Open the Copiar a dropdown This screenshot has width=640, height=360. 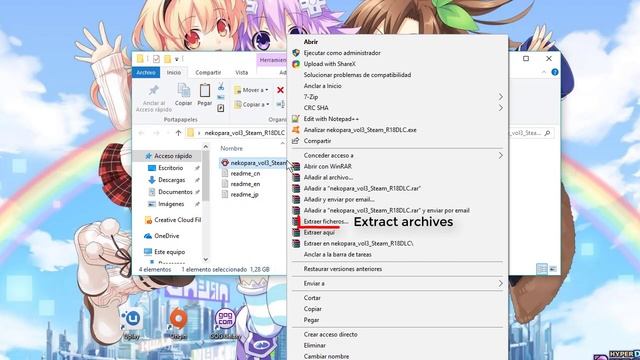(251, 105)
